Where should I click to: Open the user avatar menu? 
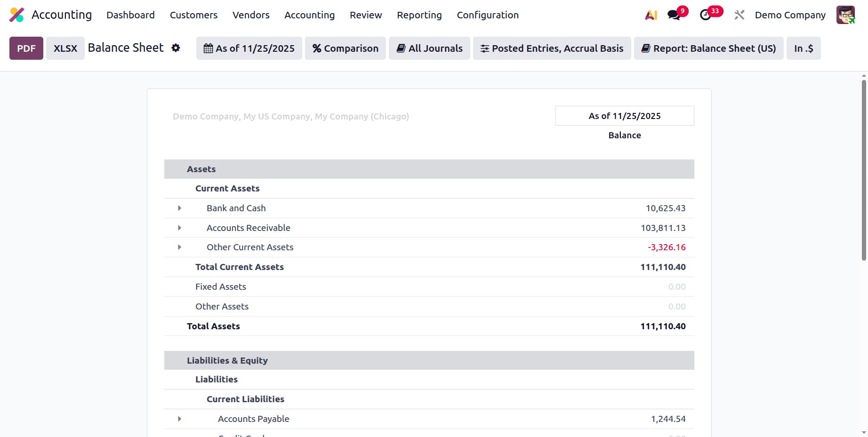click(x=845, y=15)
